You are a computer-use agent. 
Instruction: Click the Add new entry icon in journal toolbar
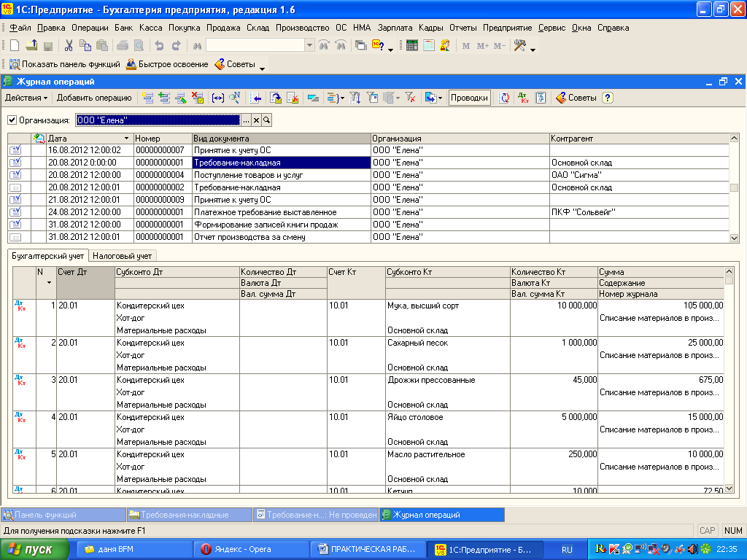pyautogui.click(x=147, y=98)
